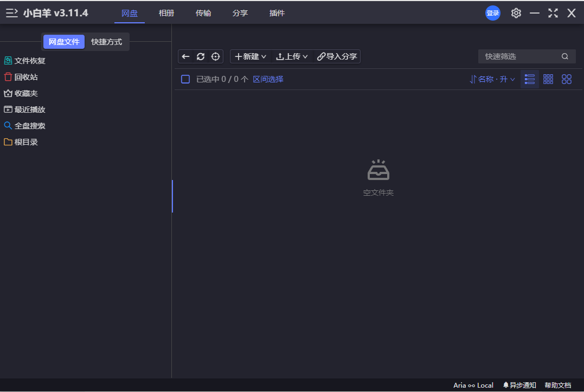
Task: Open settings via the gear icon
Action: pos(516,12)
